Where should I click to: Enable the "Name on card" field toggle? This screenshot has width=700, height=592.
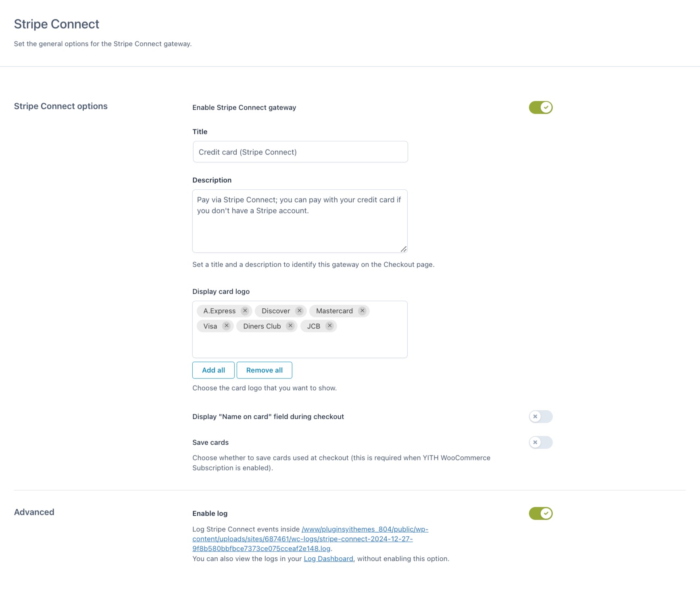pyautogui.click(x=540, y=416)
